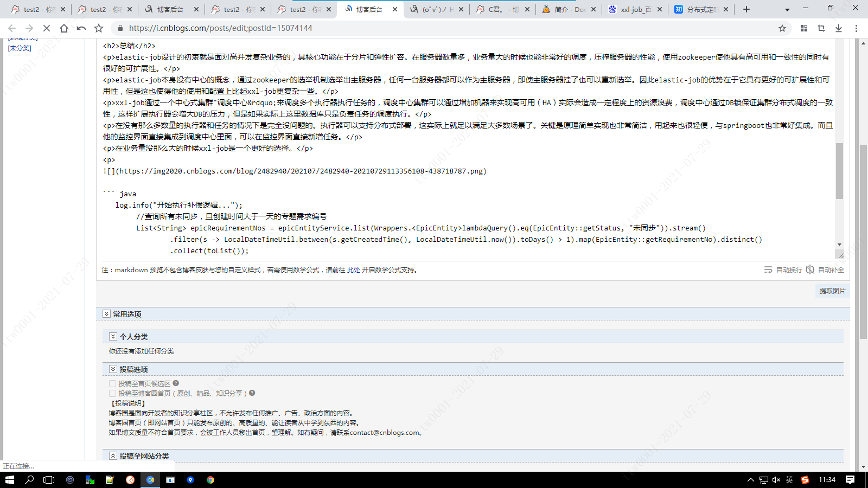Collapse the 投稿选项 section
This screenshot has height=488, width=868.
[x=113, y=369]
